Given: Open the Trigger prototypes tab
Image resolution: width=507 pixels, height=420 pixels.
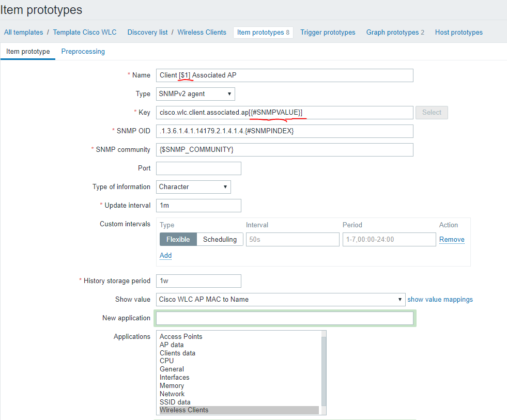Looking at the screenshot, I should [x=328, y=32].
